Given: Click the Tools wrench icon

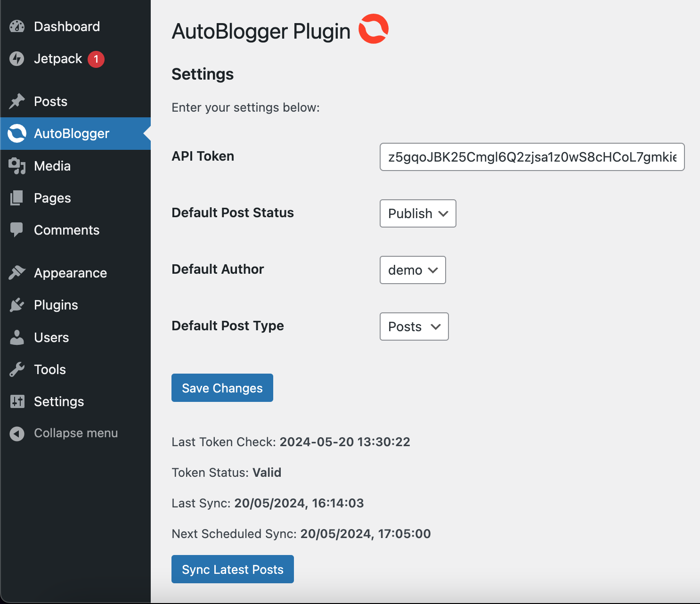Looking at the screenshot, I should [17, 369].
